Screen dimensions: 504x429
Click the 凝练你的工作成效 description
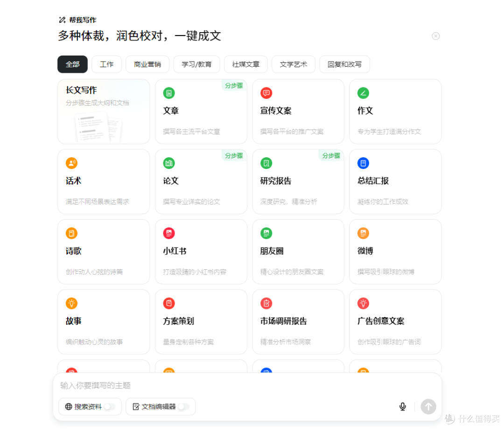[383, 202]
